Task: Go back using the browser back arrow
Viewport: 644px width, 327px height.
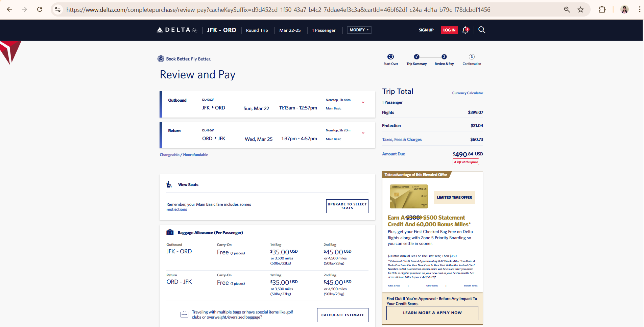Action: click(x=9, y=9)
